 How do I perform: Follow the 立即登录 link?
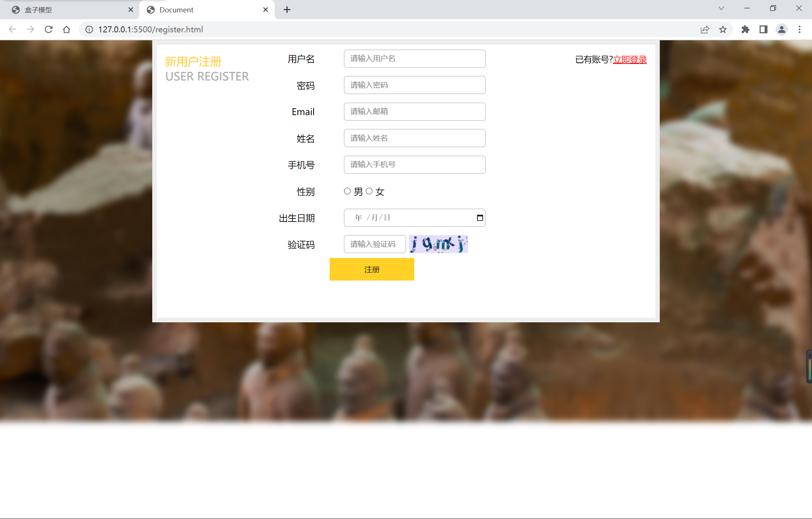click(630, 59)
